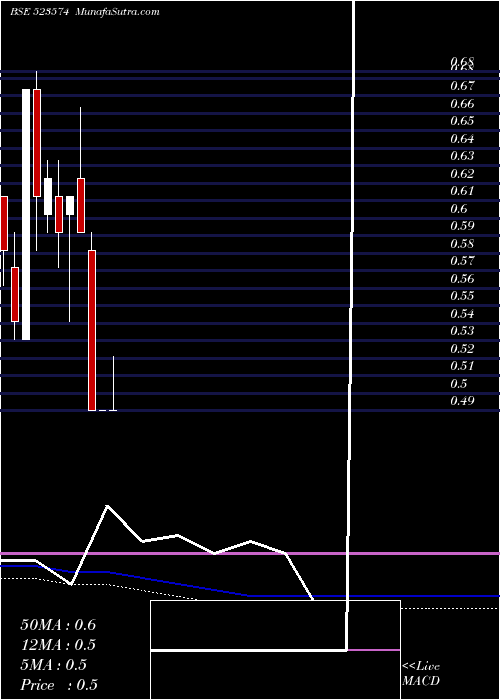This screenshot has height=700, width=500.
Task: Click the 0.6 price axis label
Action: [x=459, y=208]
